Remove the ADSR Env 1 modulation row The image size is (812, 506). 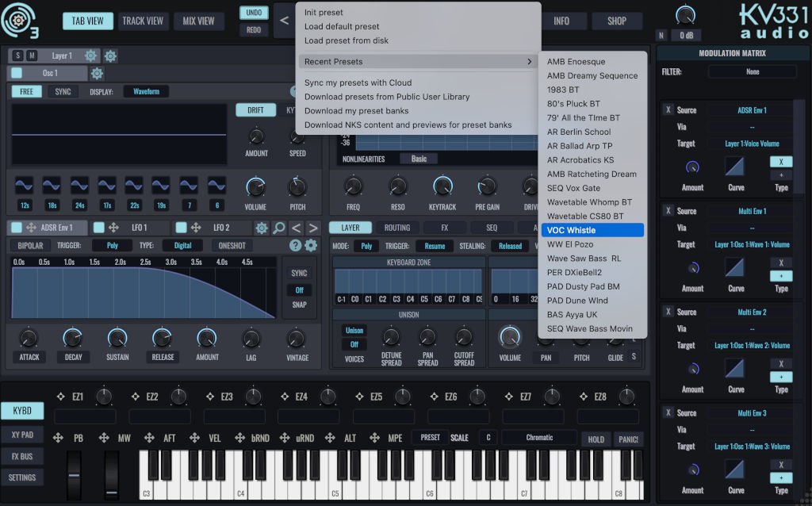[x=668, y=110]
